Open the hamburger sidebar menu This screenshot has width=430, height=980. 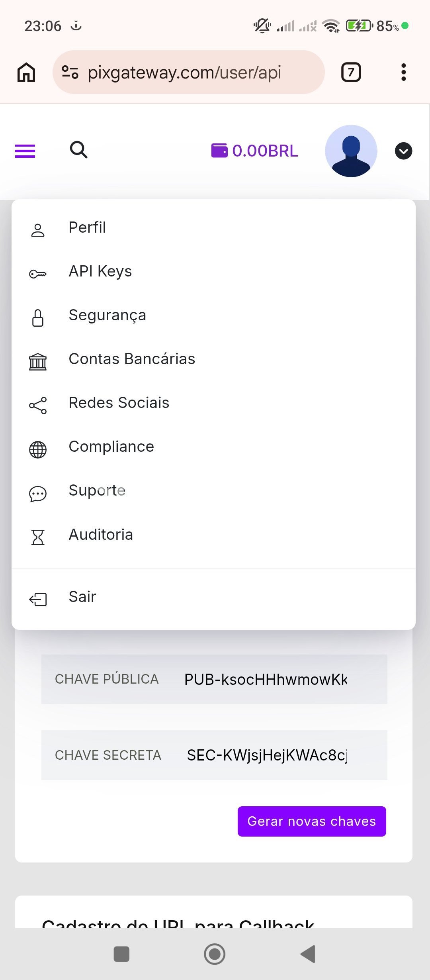pos(25,151)
